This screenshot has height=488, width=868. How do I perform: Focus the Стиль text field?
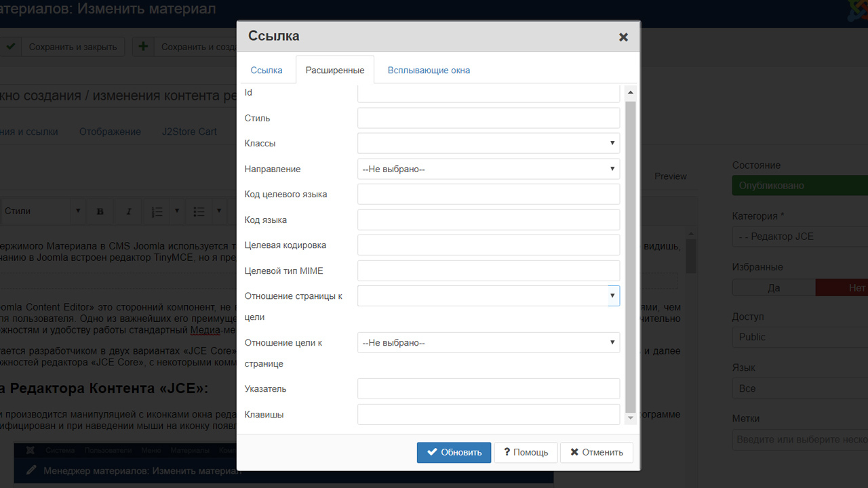pyautogui.click(x=489, y=118)
